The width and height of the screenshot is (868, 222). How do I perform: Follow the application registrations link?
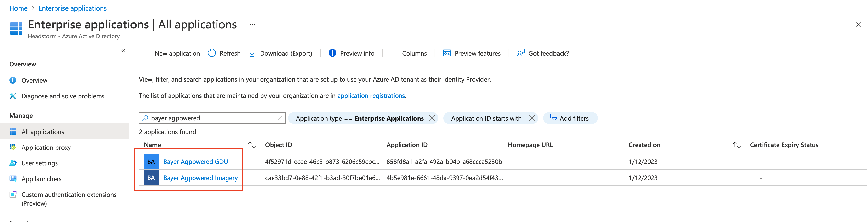[371, 96]
